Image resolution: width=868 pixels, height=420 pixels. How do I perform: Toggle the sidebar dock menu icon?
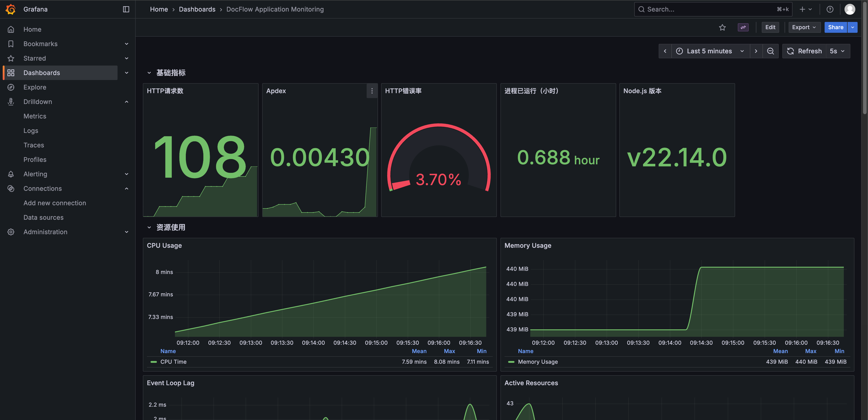[126, 9]
